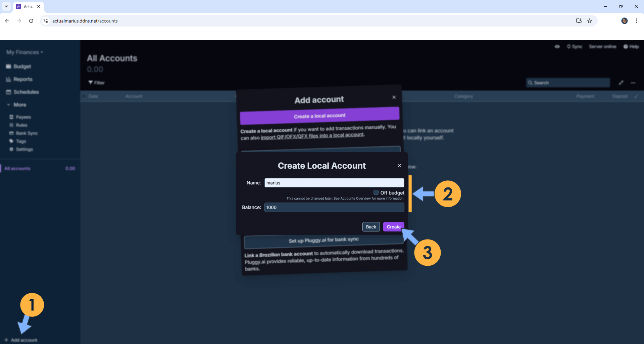Close the Actual browser tab
Viewport: 644px width, 344px height.
[39, 6]
